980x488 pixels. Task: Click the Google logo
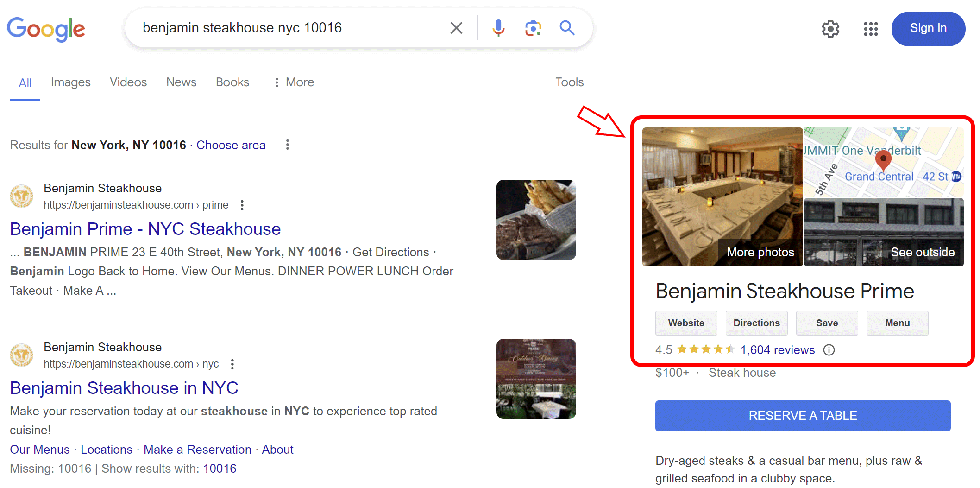[46, 29]
